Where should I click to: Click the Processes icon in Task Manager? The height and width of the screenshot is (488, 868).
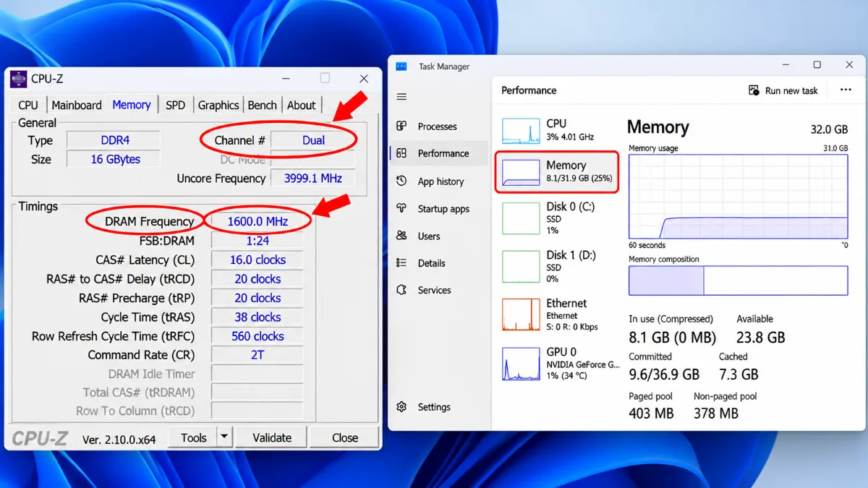pos(402,127)
